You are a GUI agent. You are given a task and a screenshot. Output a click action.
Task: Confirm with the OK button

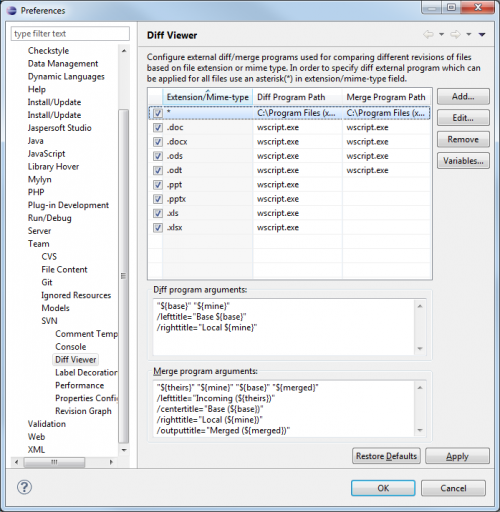click(383, 488)
